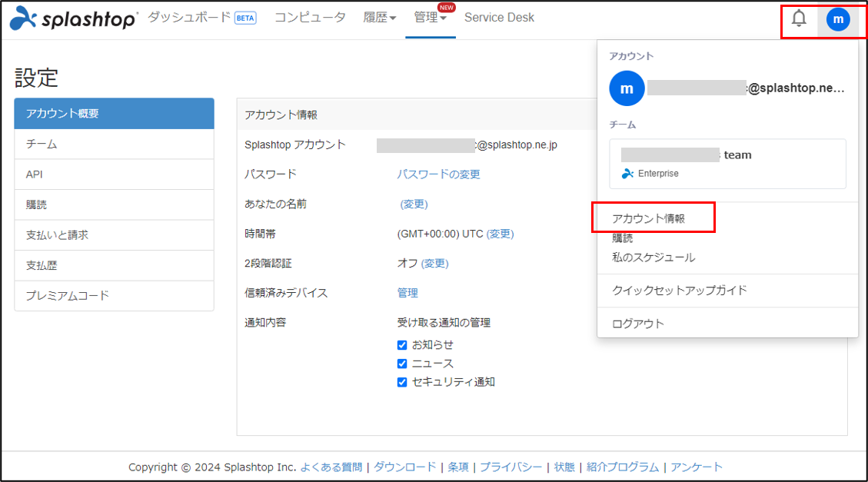Click the @splashtop.ne.jp account email text
The image size is (868, 482).
(517, 145)
